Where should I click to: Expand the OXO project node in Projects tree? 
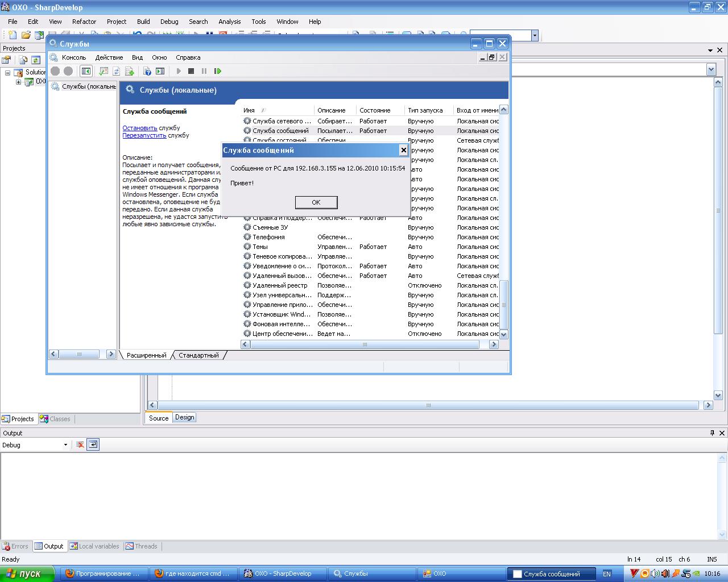18,82
